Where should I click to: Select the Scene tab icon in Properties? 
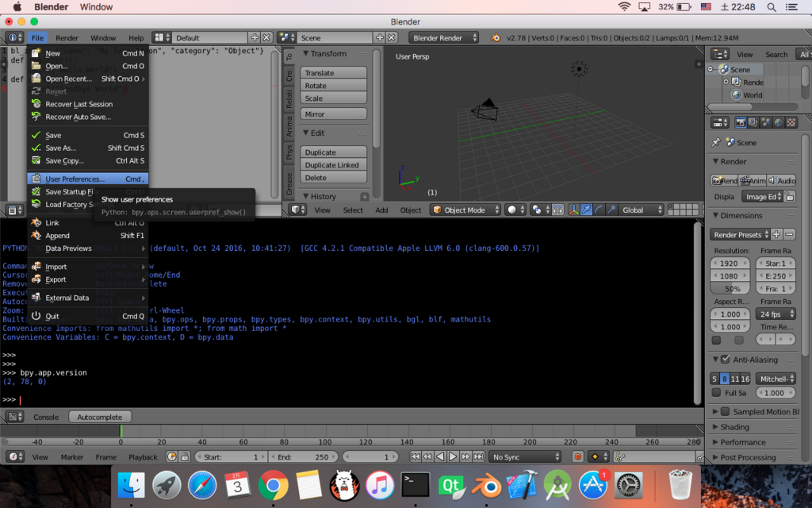765,122
